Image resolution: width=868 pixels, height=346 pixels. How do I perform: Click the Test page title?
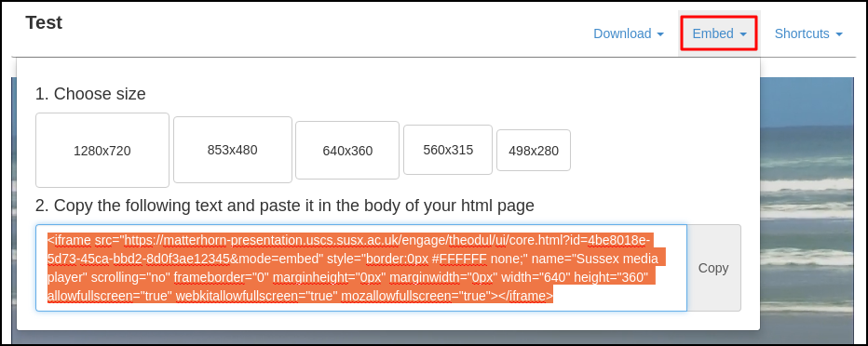(44, 22)
